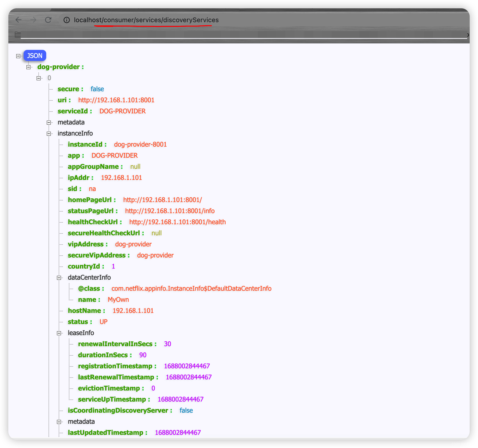The height and width of the screenshot is (448, 478).
Task: Collapse the instanceInfo node
Action: click(x=49, y=133)
